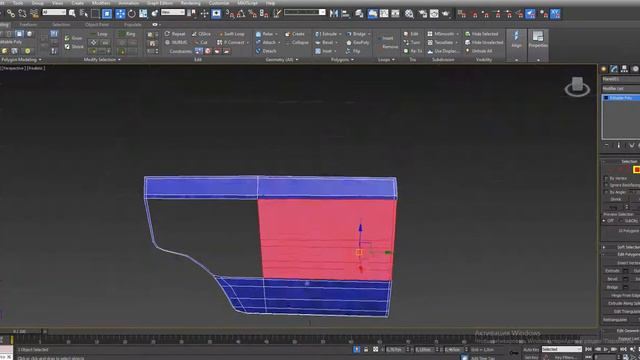
Task: Open the Modifier List dropdown
Action: click(x=620, y=89)
